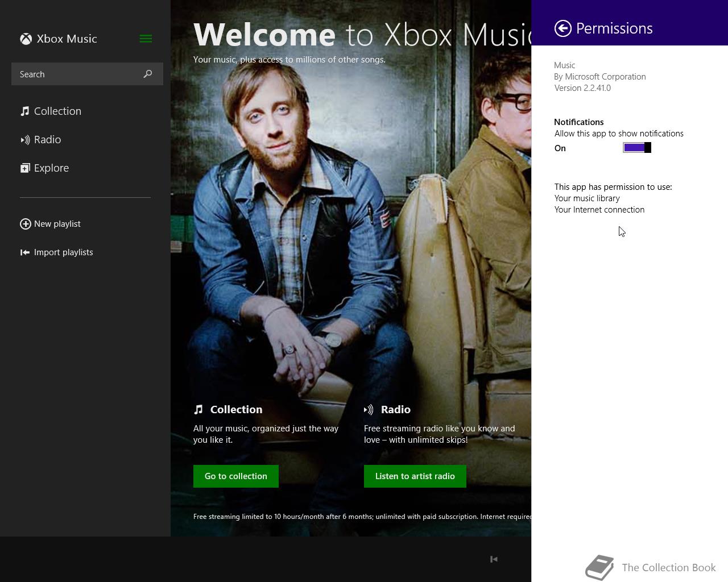The image size is (728, 582).
Task: Open the green hamburger menu icon
Action: pos(146,39)
